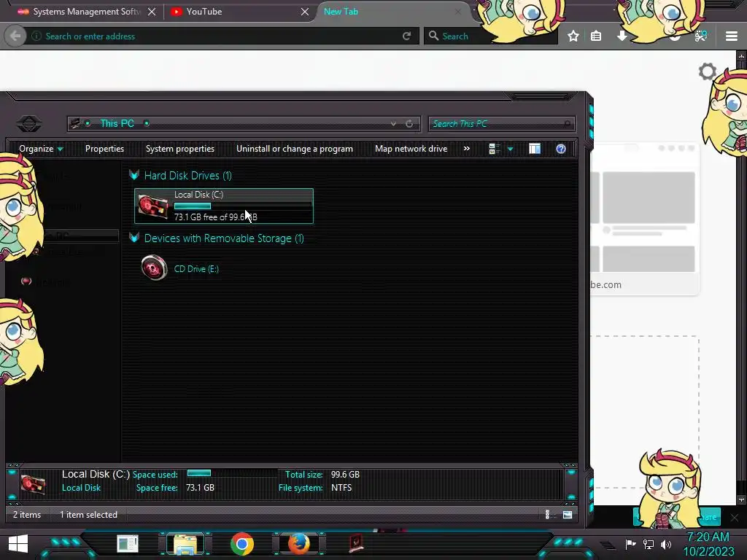Click the '1 item selected' status text
Screen dimensions: 747x560
coord(88,515)
